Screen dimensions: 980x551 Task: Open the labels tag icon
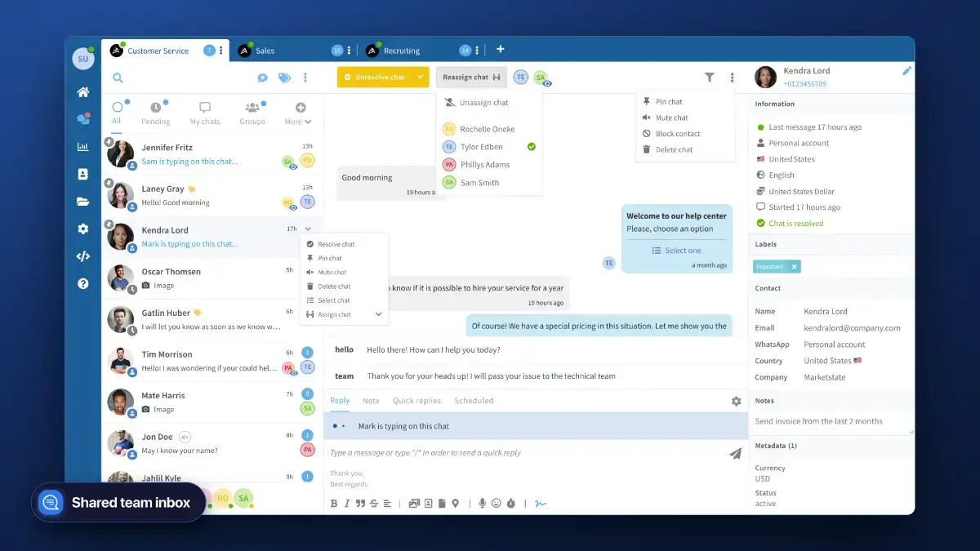[284, 78]
